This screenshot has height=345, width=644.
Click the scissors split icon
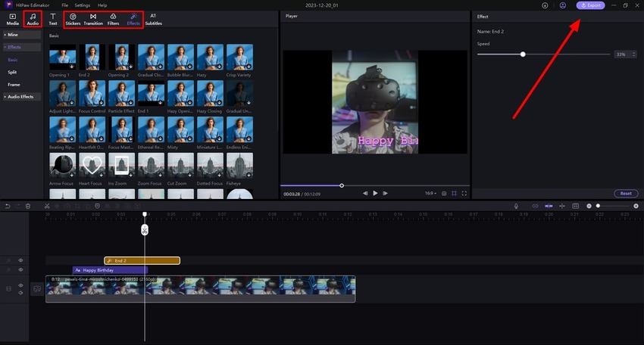47,206
